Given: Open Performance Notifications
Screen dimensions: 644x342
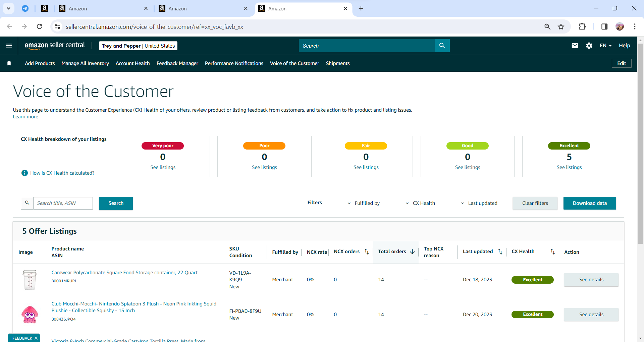Looking at the screenshot, I should click(x=234, y=63).
